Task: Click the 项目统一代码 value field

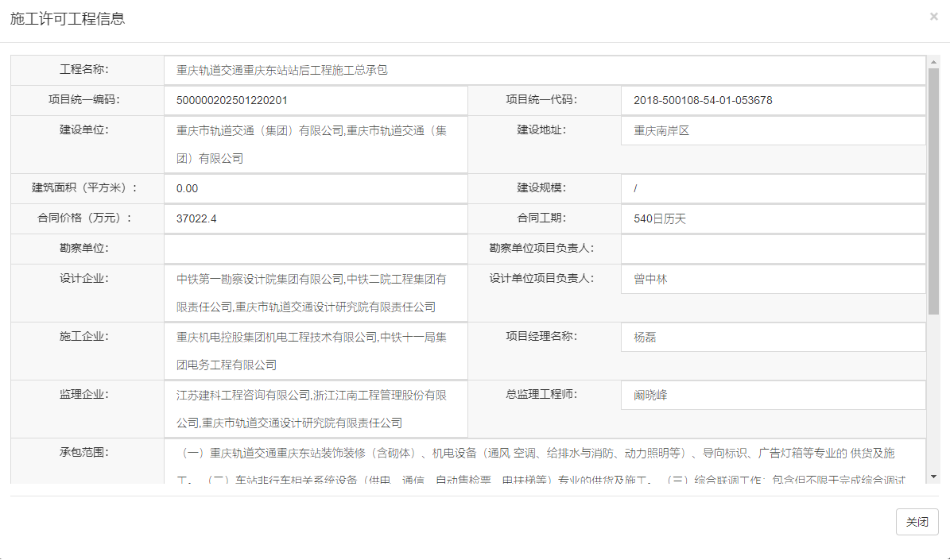Action: (x=773, y=100)
